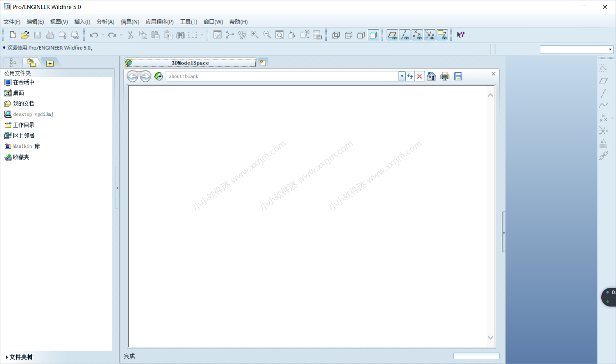Click the Spin Center icon
Viewport: 616px width, 364px height.
tap(230, 35)
